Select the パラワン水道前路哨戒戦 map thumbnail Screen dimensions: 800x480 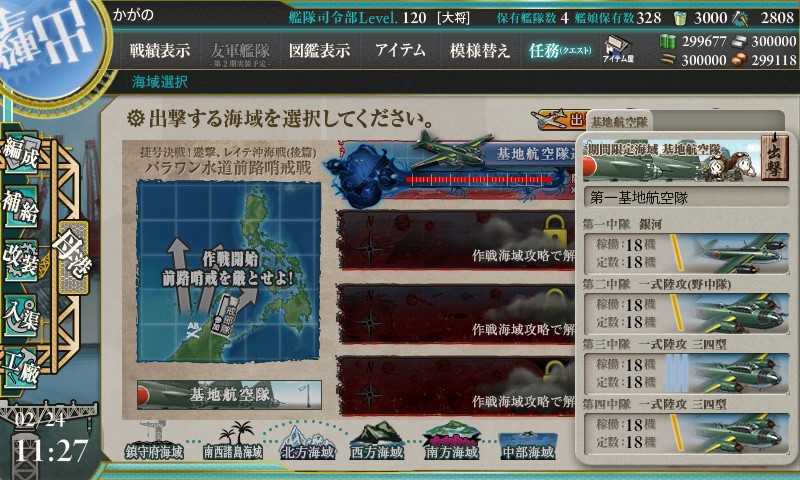click(x=228, y=271)
